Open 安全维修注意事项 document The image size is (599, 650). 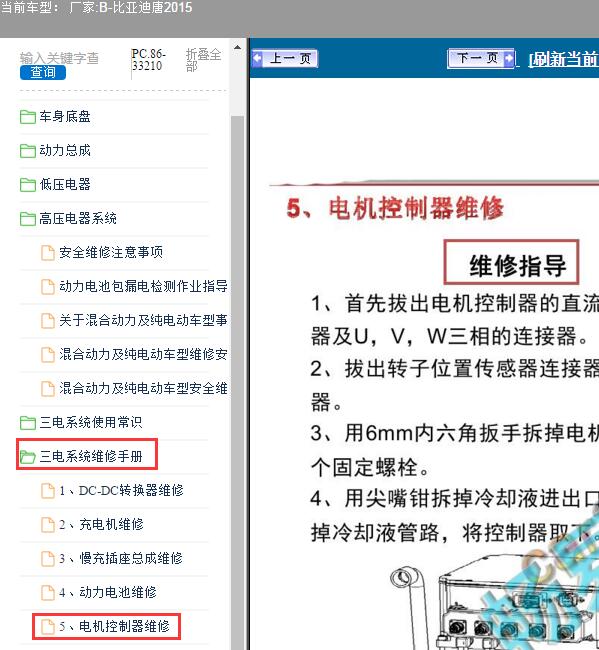pos(111,252)
